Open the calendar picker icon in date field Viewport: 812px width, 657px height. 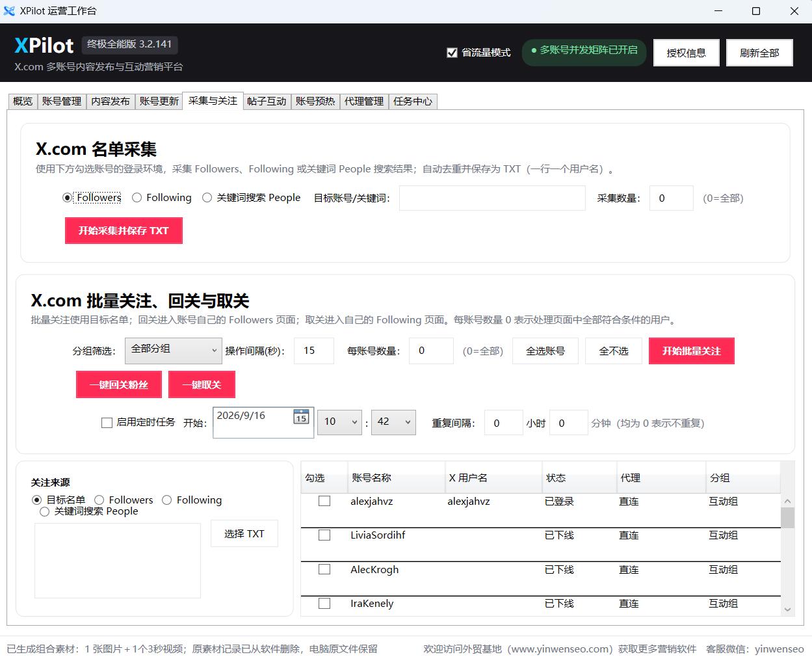coord(301,416)
